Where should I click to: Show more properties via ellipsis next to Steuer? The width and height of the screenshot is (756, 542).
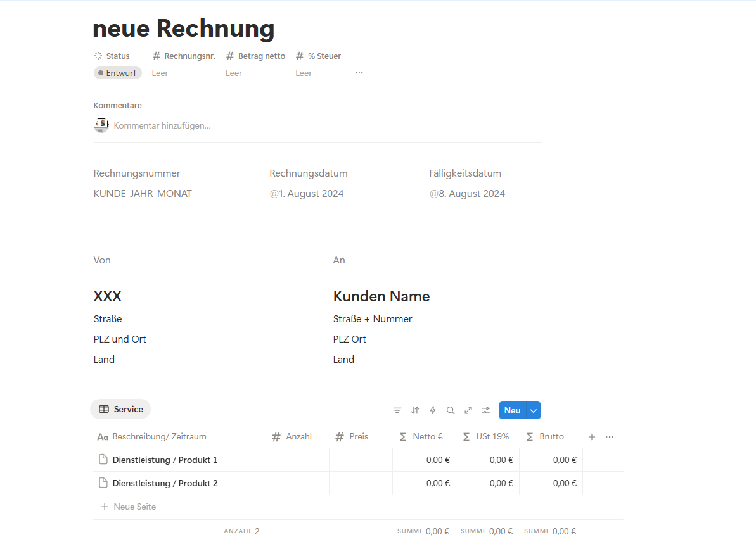359,73
